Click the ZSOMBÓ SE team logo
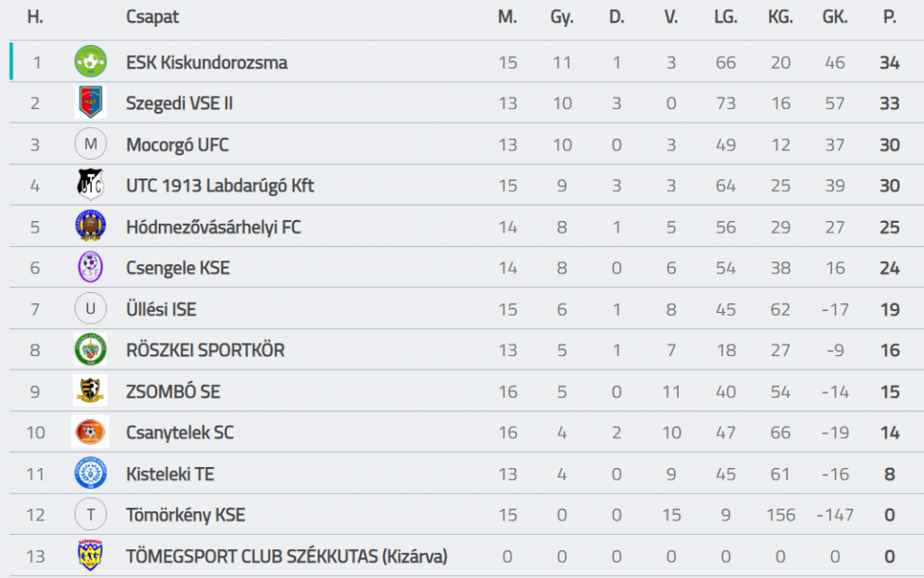This screenshot has height=578, width=924. [x=90, y=391]
